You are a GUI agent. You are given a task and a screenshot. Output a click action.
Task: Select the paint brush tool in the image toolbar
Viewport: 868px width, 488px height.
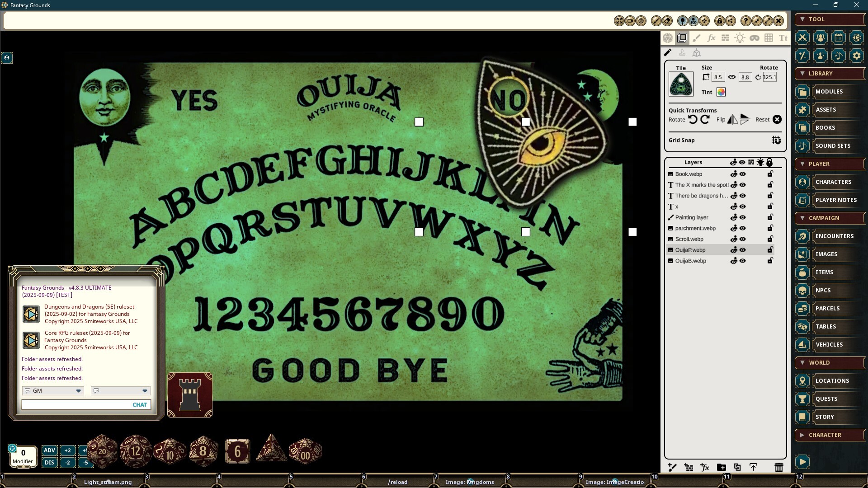[x=697, y=38]
